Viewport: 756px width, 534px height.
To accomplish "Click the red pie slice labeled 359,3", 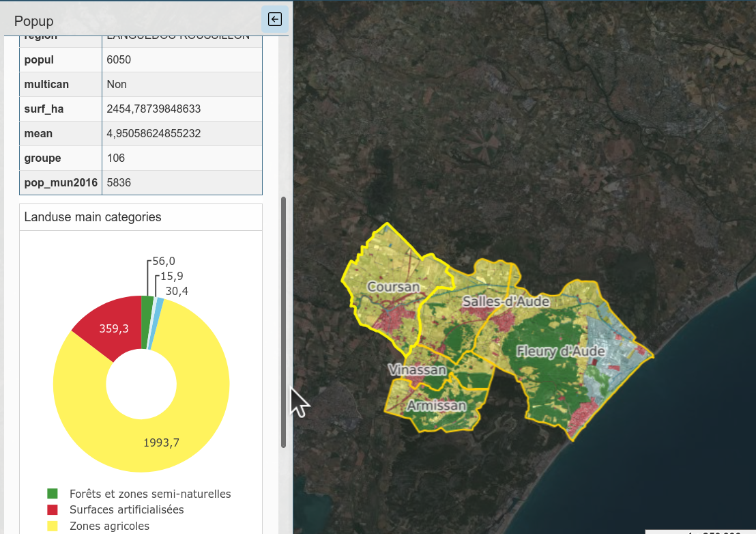I will [114, 328].
